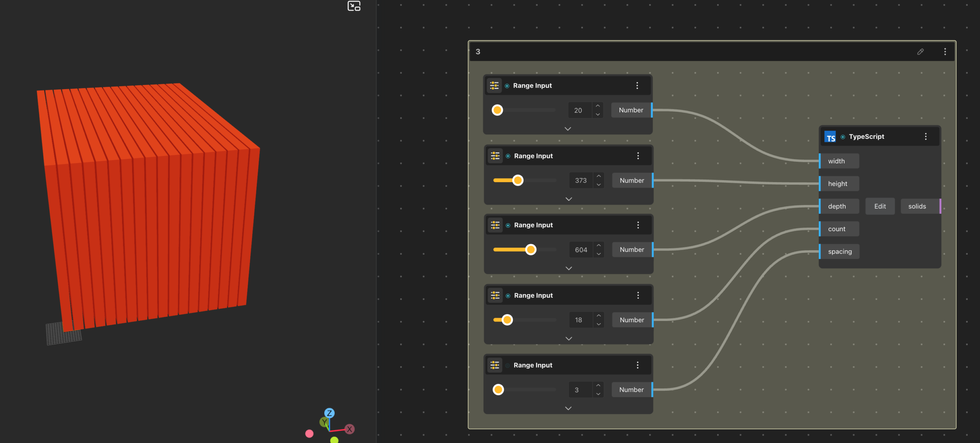980x443 pixels.
Task: Click the Z axis gizmo handle
Action: tap(329, 413)
